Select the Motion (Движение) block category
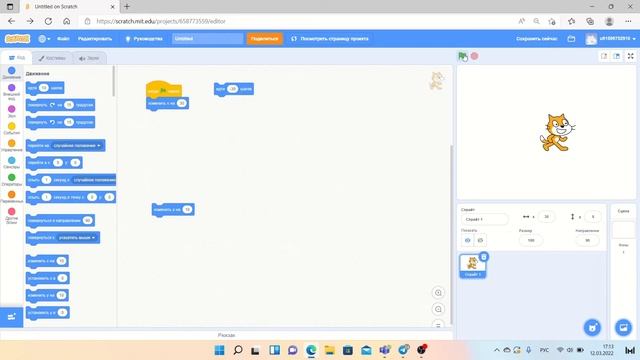The image size is (640, 360). [11, 73]
